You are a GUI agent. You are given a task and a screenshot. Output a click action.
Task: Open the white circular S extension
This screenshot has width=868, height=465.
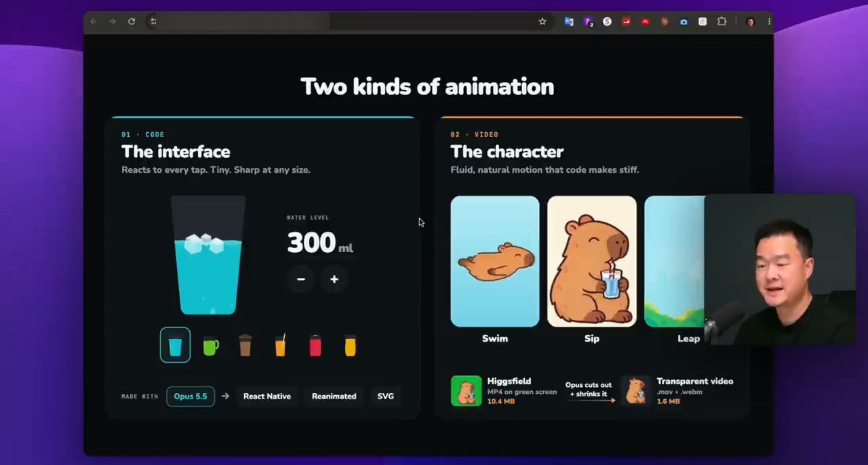tap(607, 22)
